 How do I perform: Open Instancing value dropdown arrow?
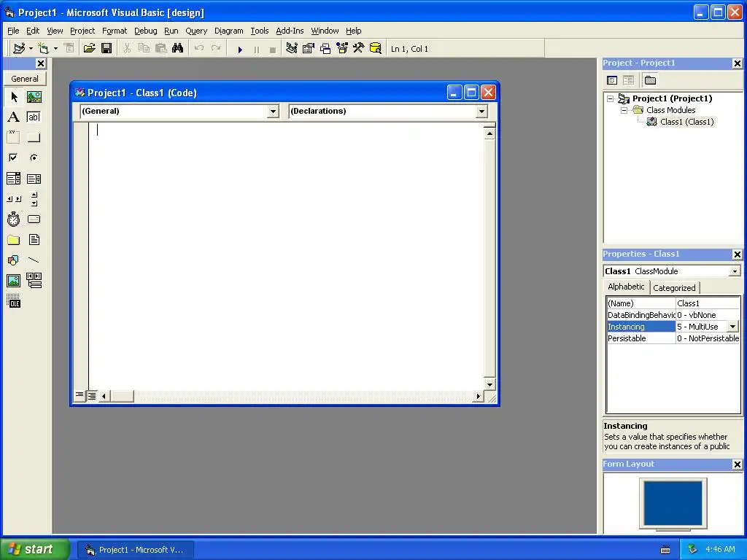tap(732, 327)
